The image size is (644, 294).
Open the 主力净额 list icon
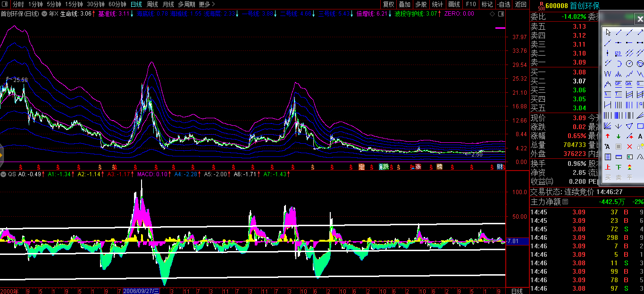click(x=565, y=202)
